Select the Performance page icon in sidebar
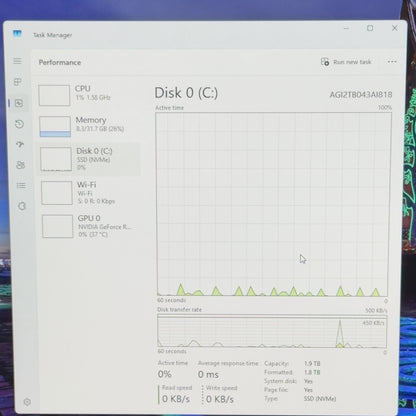This screenshot has width=416, height=416. tap(19, 103)
